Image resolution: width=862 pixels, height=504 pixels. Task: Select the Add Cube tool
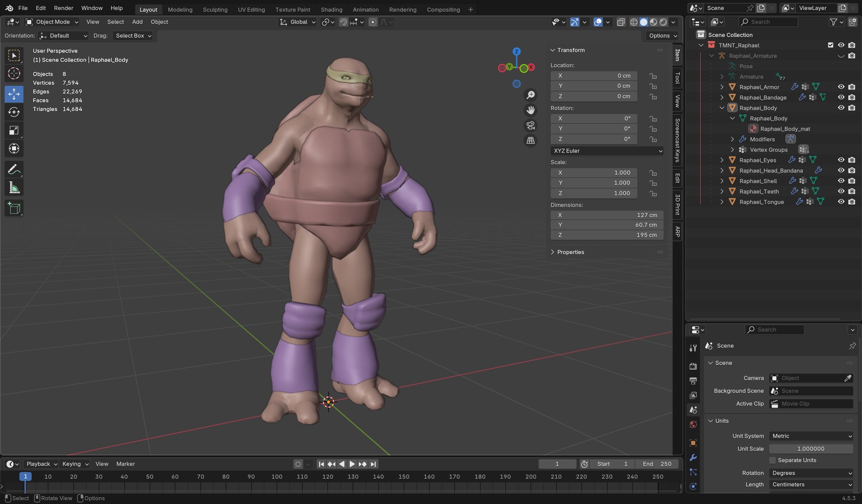point(14,208)
